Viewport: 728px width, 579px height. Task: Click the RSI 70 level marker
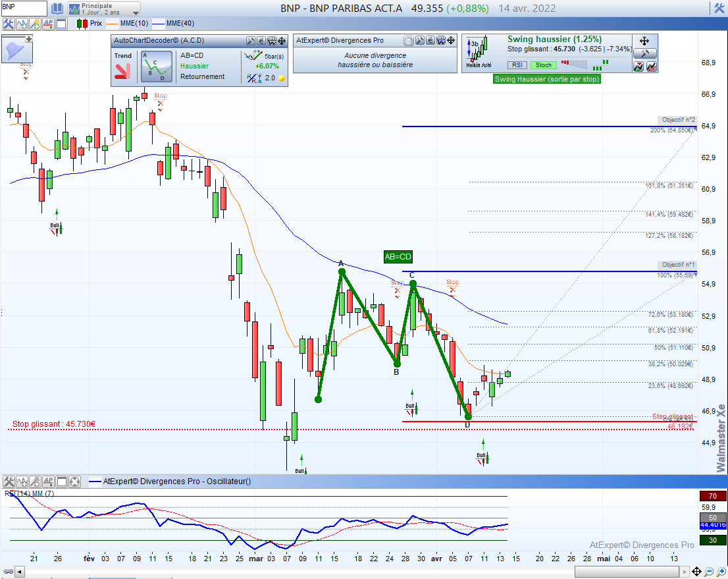(x=713, y=496)
